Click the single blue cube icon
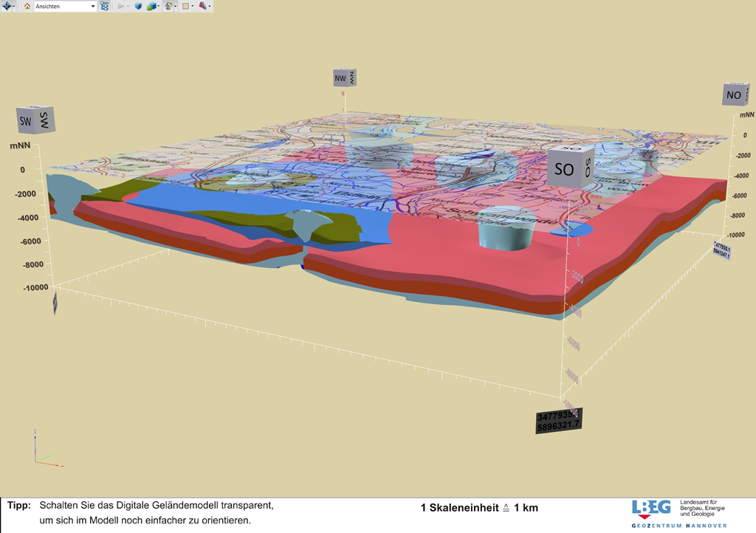 [x=138, y=6]
